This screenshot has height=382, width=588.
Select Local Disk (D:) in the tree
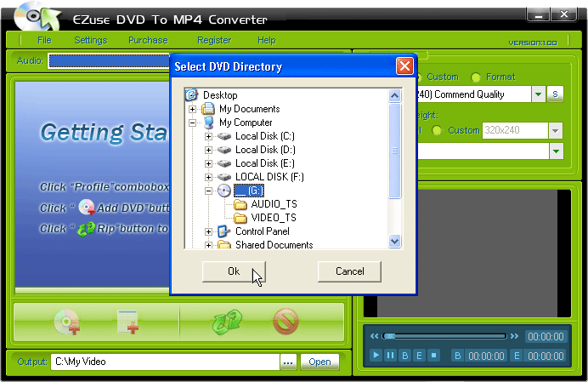click(x=265, y=150)
